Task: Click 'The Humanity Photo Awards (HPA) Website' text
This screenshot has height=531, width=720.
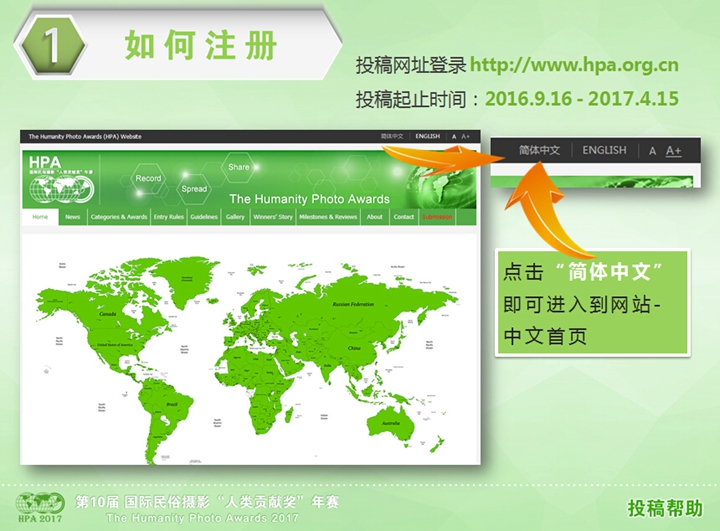Action: [85, 136]
